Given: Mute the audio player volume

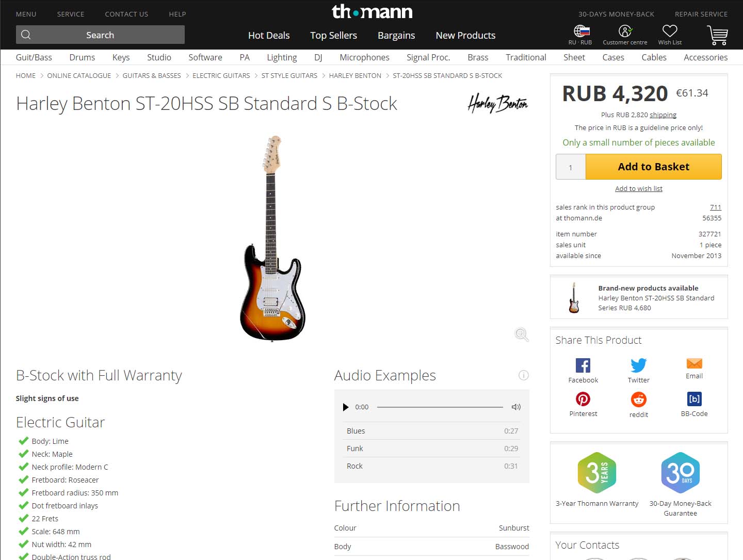Looking at the screenshot, I should click(x=516, y=407).
